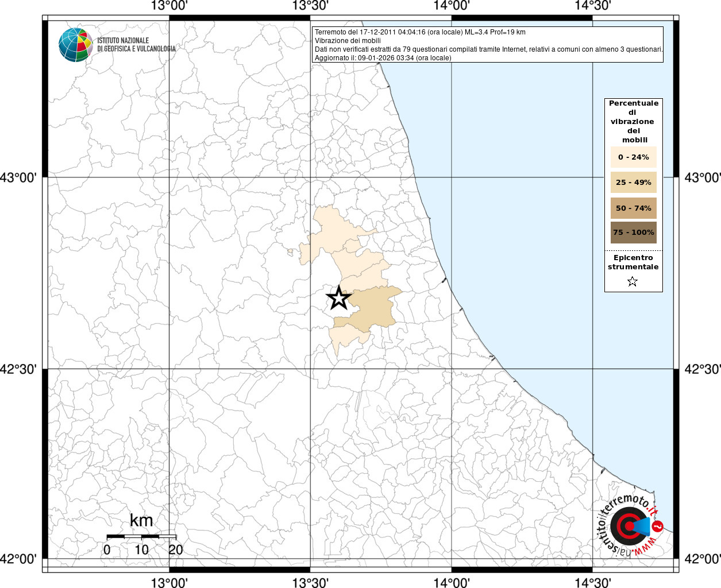This screenshot has height=588, width=721.
Task: Click the 'Aggiornato il' update date line
Action: coord(383,58)
